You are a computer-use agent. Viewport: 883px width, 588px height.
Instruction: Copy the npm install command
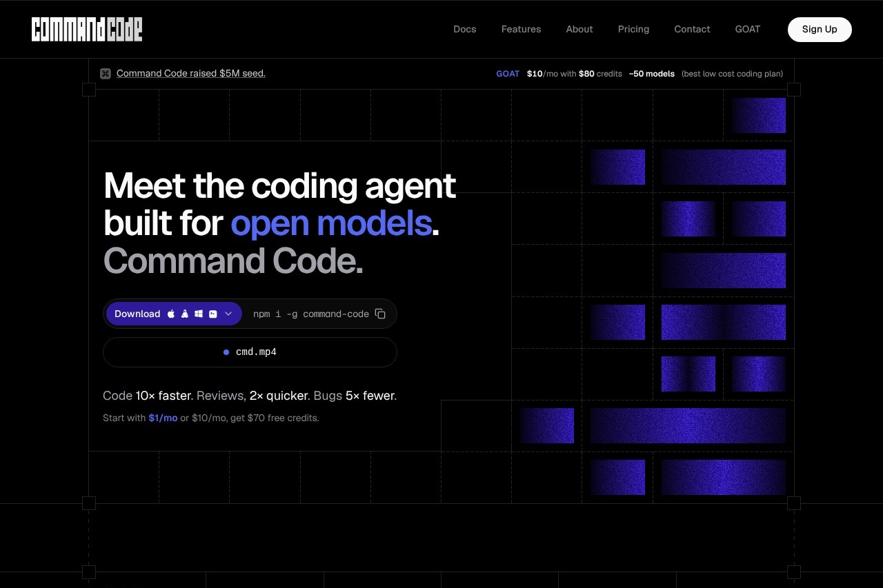380,314
